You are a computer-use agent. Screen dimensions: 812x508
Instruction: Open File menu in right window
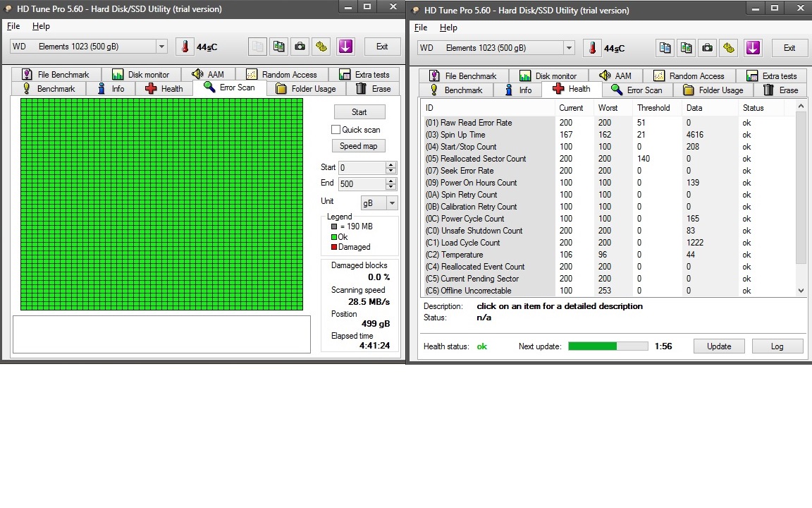421,28
